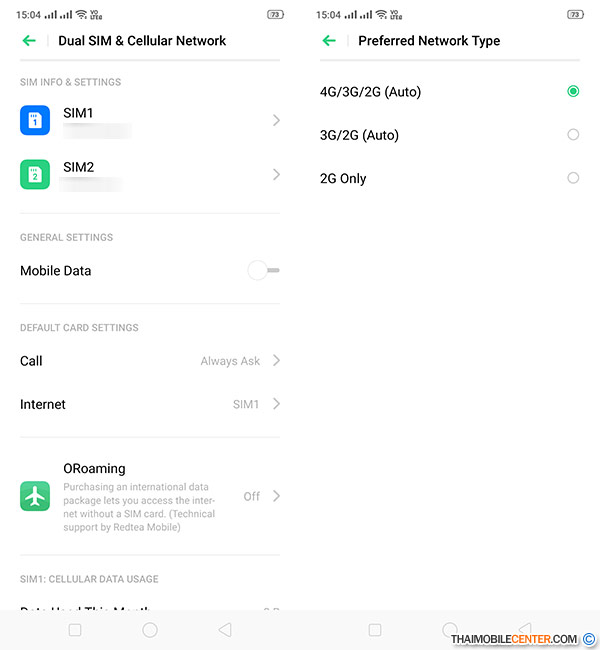Tap the right screen's recent apps square
This screenshot has height=650, width=600.
click(x=375, y=630)
